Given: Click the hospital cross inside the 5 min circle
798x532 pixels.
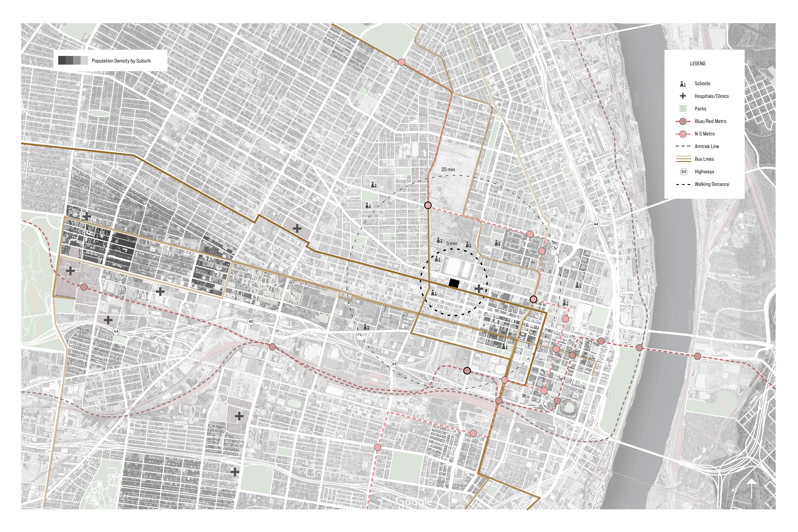Looking at the screenshot, I should [x=479, y=289].
